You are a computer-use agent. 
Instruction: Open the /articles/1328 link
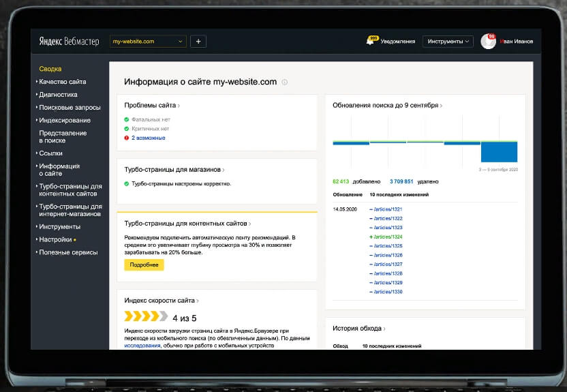click(388, 273)
